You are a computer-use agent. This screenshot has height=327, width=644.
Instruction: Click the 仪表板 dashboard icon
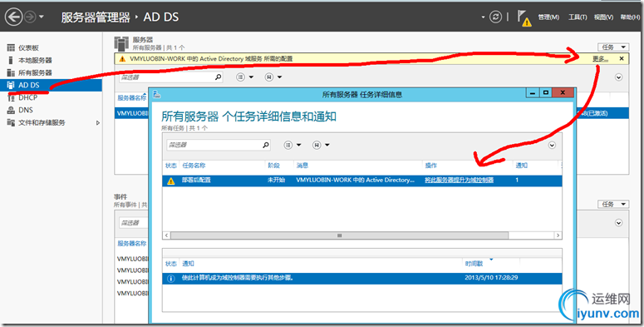[11, 47]
